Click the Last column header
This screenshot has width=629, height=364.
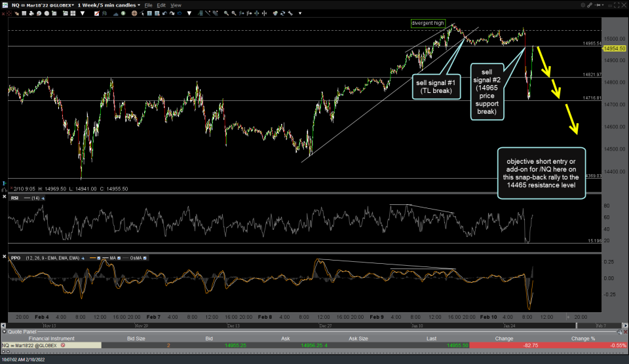click(x=431, y=338)
